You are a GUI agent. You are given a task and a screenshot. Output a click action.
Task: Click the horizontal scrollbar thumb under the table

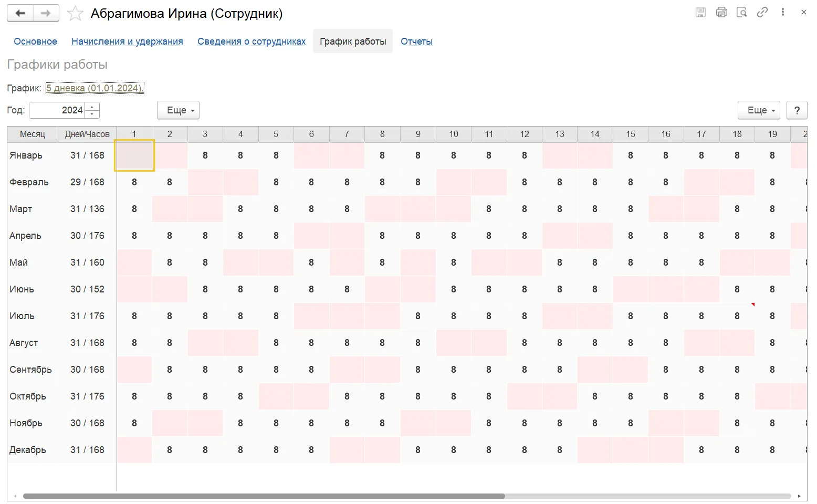pos(264,496)
